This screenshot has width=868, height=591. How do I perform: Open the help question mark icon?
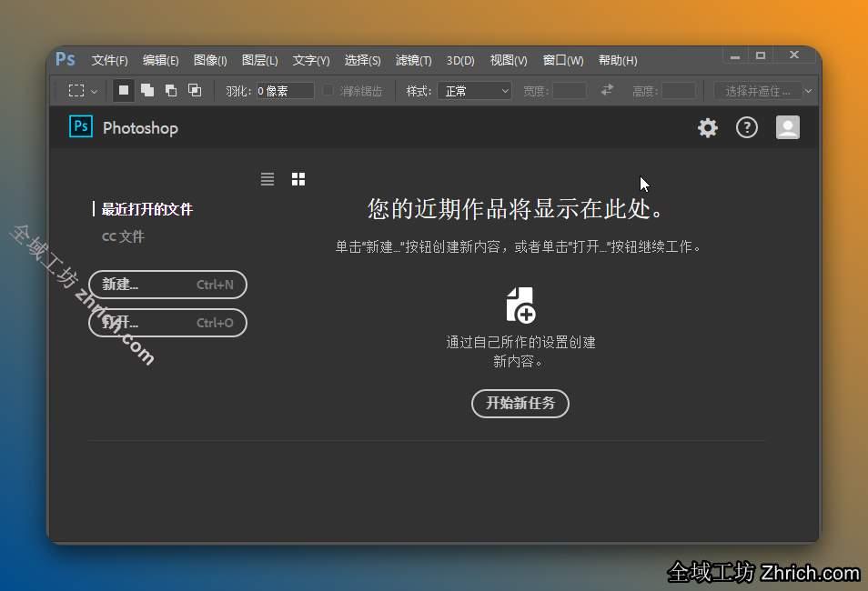(x=747, y=128)
